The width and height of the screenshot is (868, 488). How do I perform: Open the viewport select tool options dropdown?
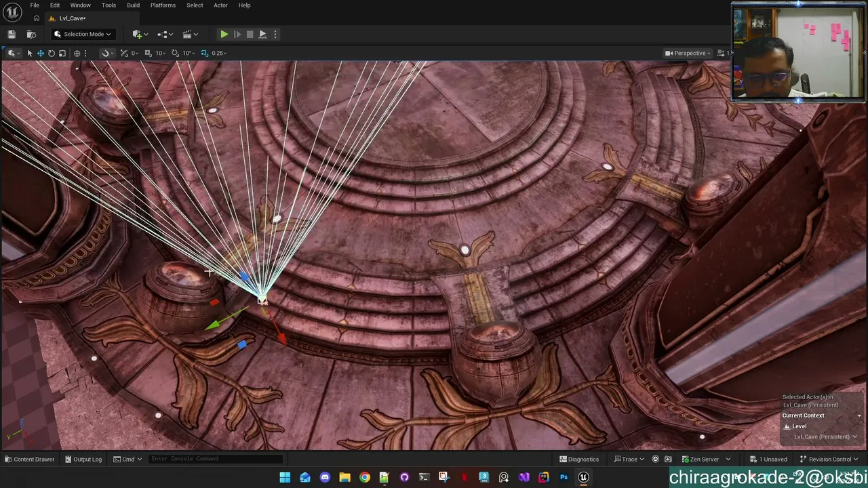click(x=12, y=53)
